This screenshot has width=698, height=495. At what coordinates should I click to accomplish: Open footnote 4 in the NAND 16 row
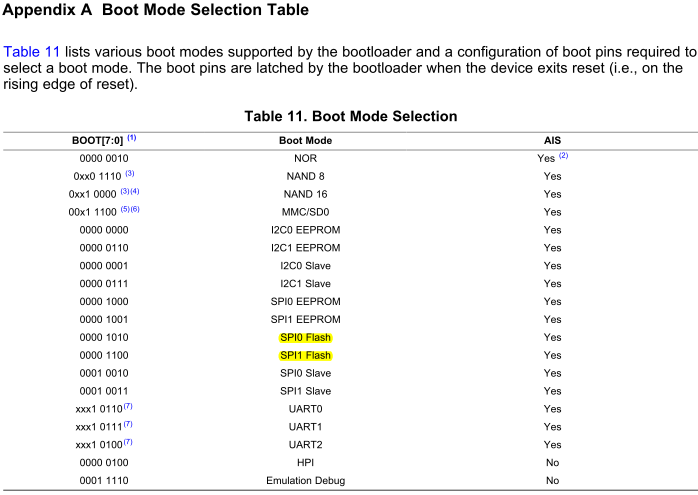[x=135, y=191]
